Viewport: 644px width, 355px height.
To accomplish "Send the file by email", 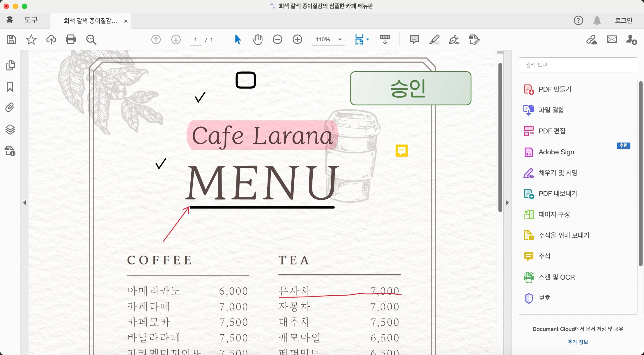I will pos(612,40).
